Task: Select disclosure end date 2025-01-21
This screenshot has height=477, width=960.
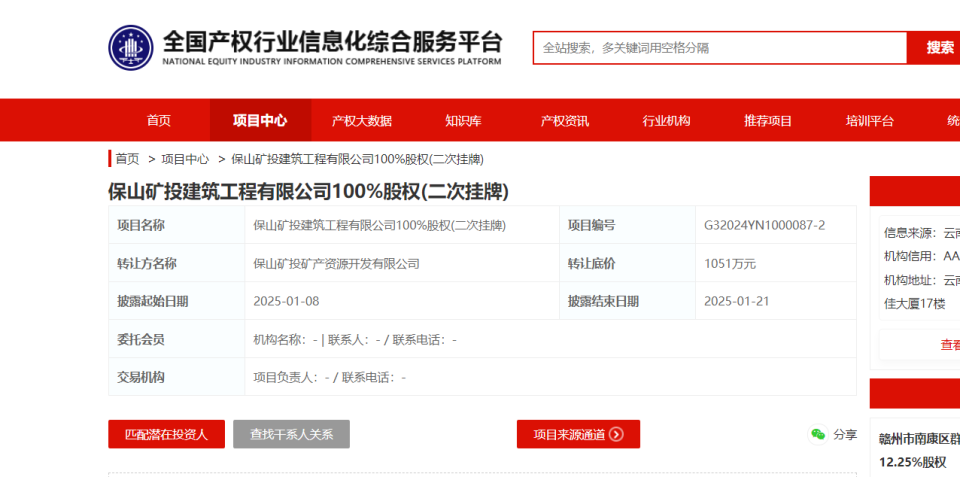Action: coord(737,301)
